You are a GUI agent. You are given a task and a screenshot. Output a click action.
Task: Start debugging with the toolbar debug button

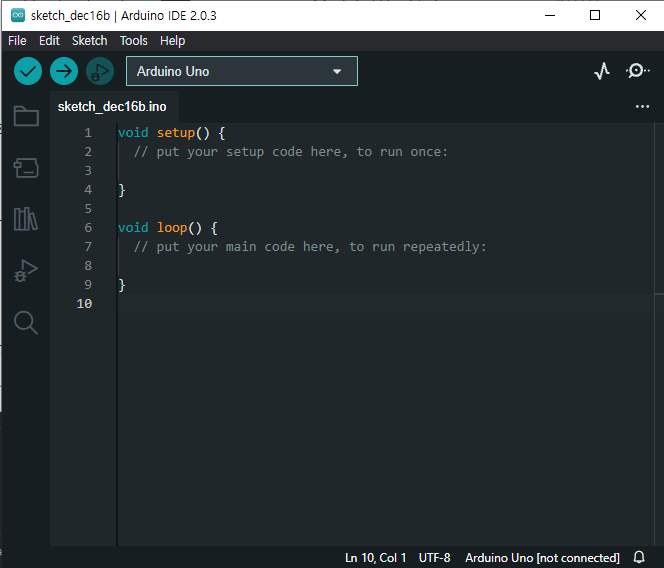click(x=100, y=71)
